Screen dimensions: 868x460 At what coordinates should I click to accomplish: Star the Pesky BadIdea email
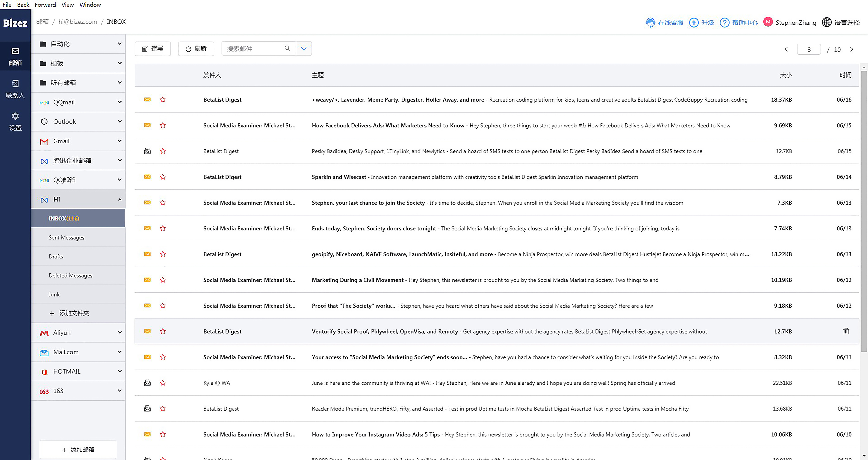click(x=163, y=151)
